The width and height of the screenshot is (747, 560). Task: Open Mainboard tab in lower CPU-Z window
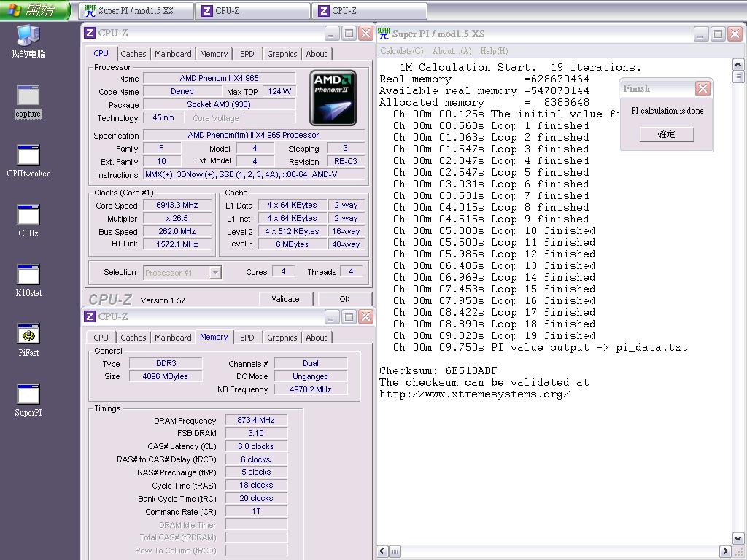pos(173,337)
